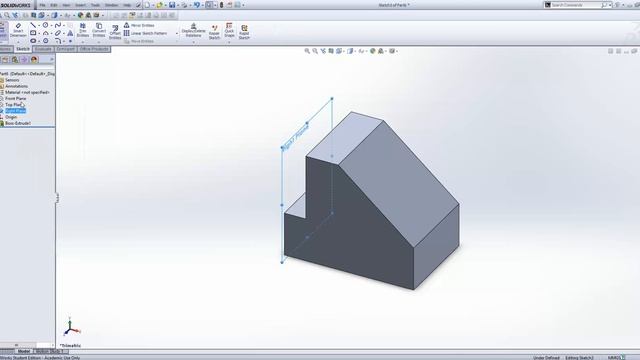Expand the Smart Dimension dropdown arrow
The height and width of the screenshot is (360, 640).
[18, 42]
